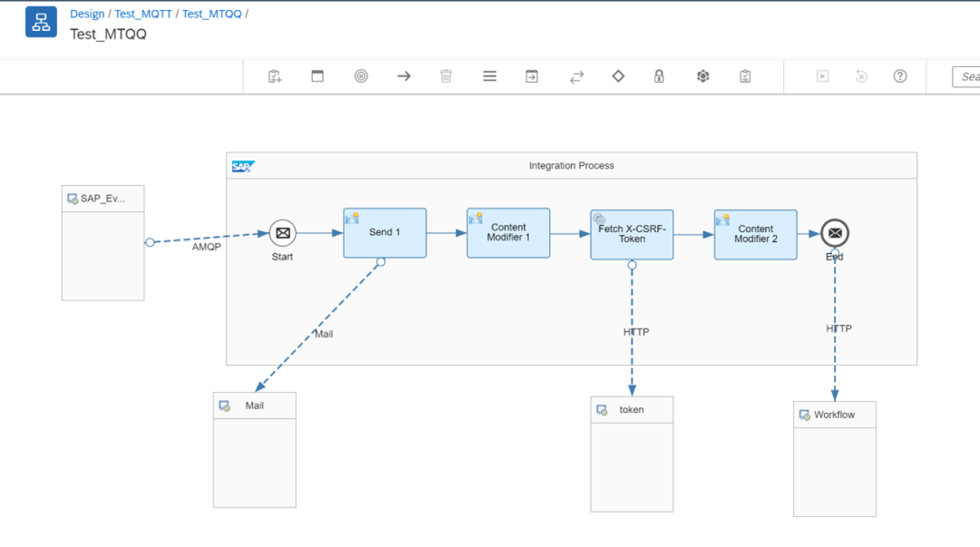Click the token receiver header icon

(x=602, y=410)
